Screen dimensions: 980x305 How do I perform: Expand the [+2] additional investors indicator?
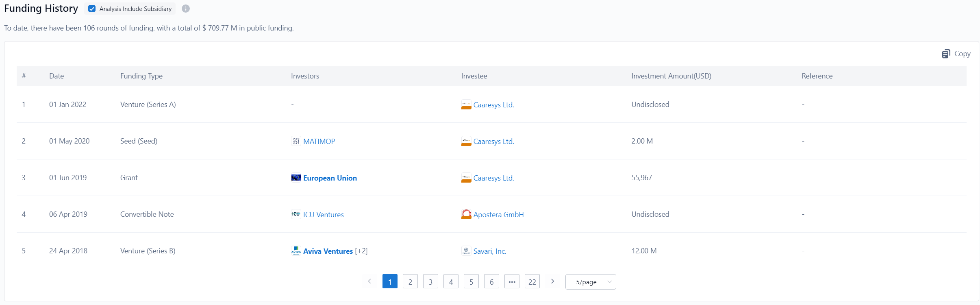pyautogui.click(x=361, y=251)
